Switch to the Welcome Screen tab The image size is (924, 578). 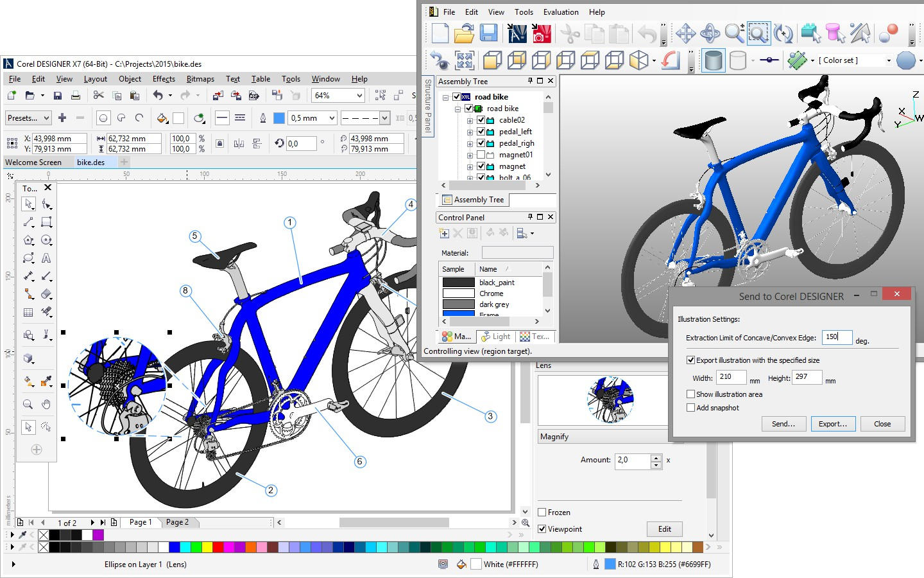(x=33, y=162)
